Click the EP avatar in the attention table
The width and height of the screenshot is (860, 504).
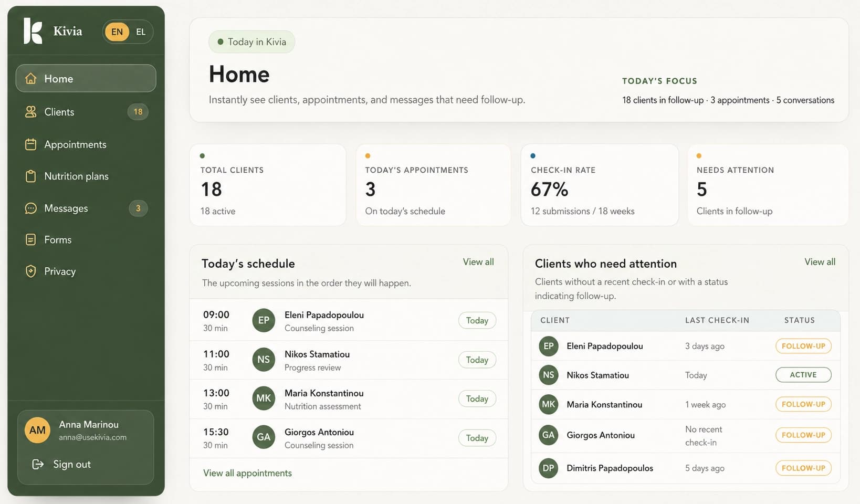pyautogui.click(x=549, y=346)
